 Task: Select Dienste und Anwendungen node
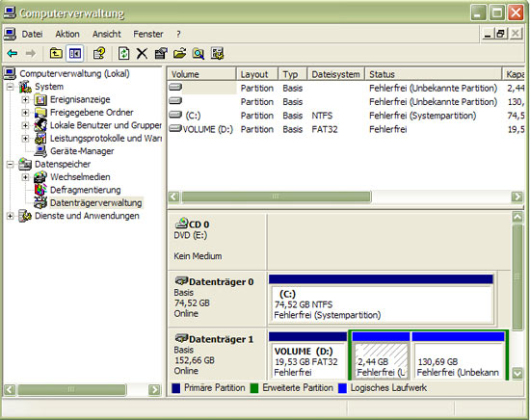(87, 216)
